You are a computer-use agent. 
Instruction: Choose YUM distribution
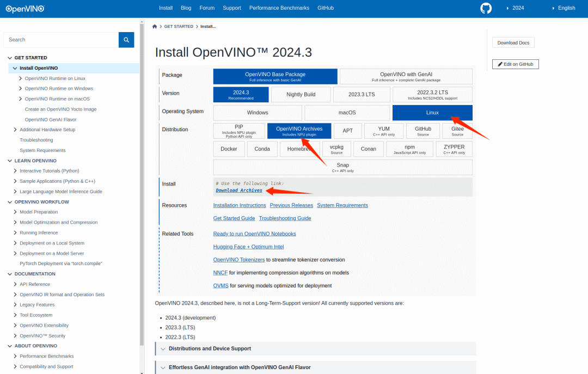[384, 131]
